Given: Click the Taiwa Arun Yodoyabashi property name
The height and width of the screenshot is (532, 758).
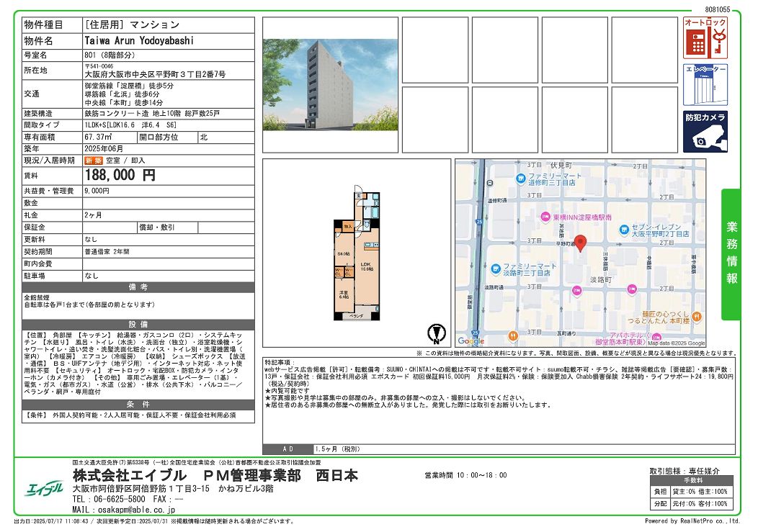Looking at the screenshot, I should coord(139,41).
